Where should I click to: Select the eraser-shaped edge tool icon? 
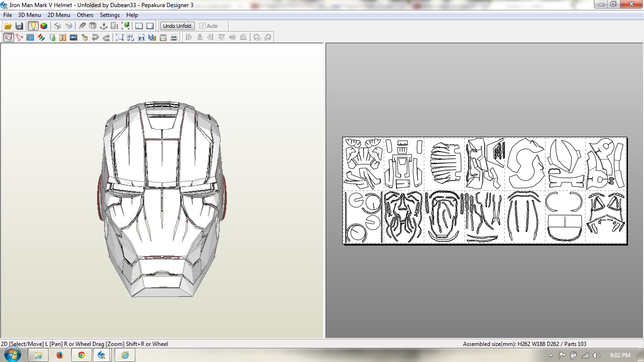click(82, 26)
